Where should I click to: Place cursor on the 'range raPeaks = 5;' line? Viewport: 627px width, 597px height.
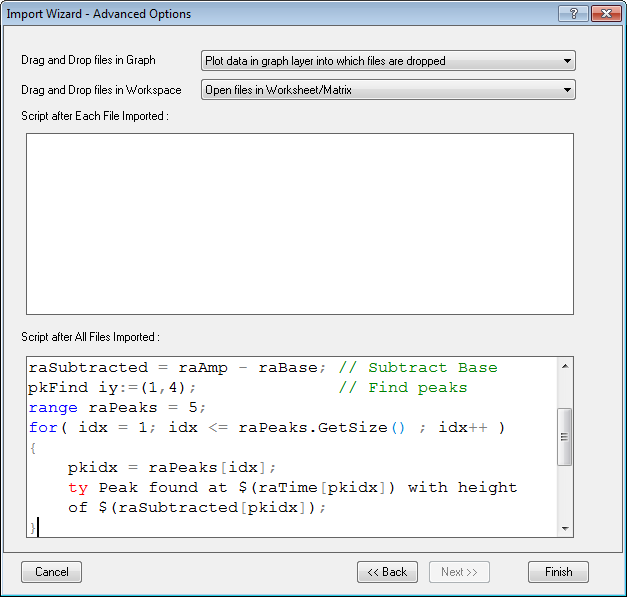117,408
